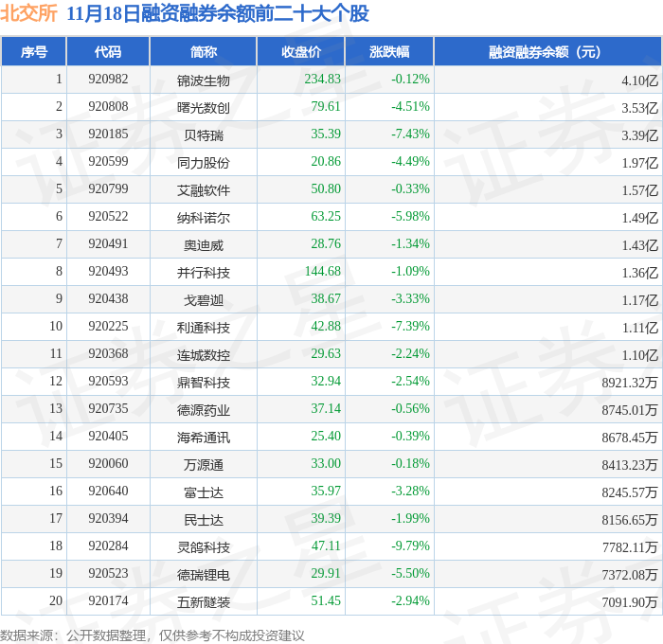
Task: Click the data source footnote 数据来源
Action: click(152, 635)
